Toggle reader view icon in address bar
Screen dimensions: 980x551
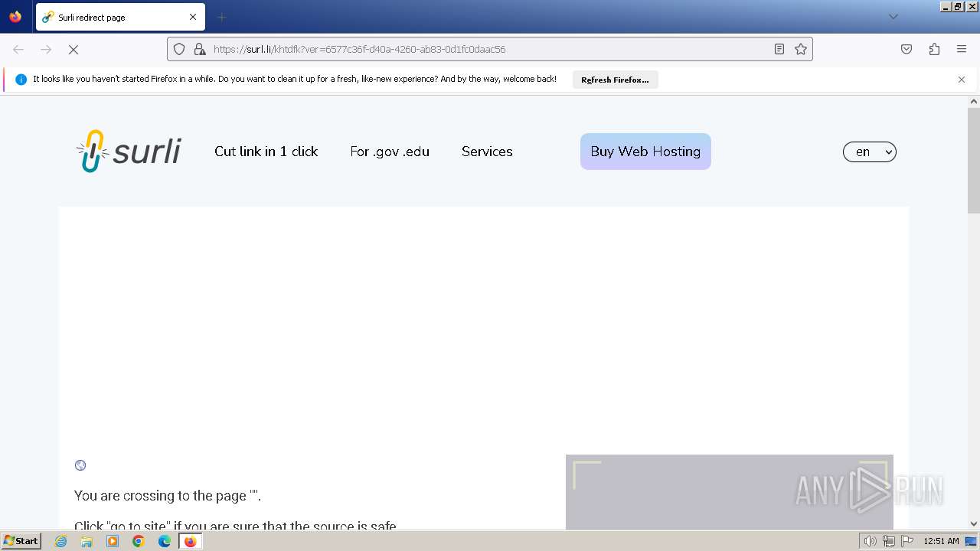tap(779, 49)
